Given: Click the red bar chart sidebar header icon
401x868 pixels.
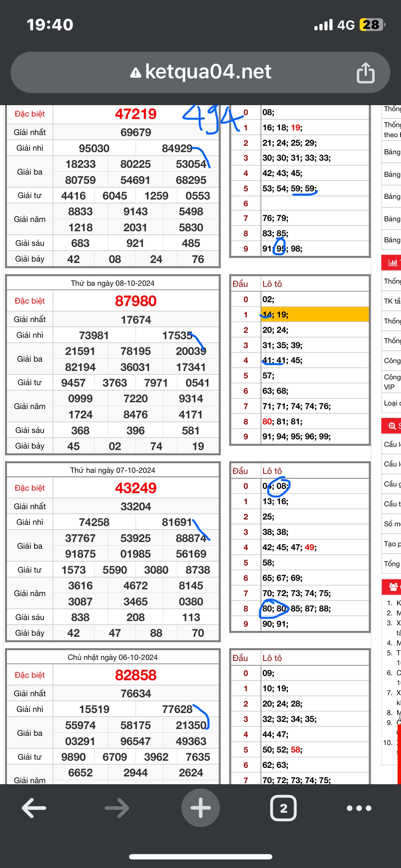Looking at the screenshot, I should click(392, 263).
